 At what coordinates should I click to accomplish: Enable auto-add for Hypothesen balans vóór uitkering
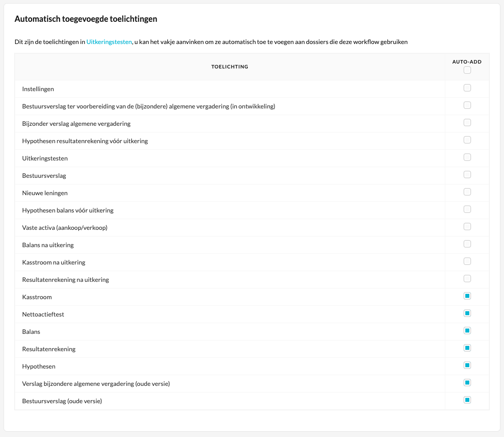coord(467,209)
